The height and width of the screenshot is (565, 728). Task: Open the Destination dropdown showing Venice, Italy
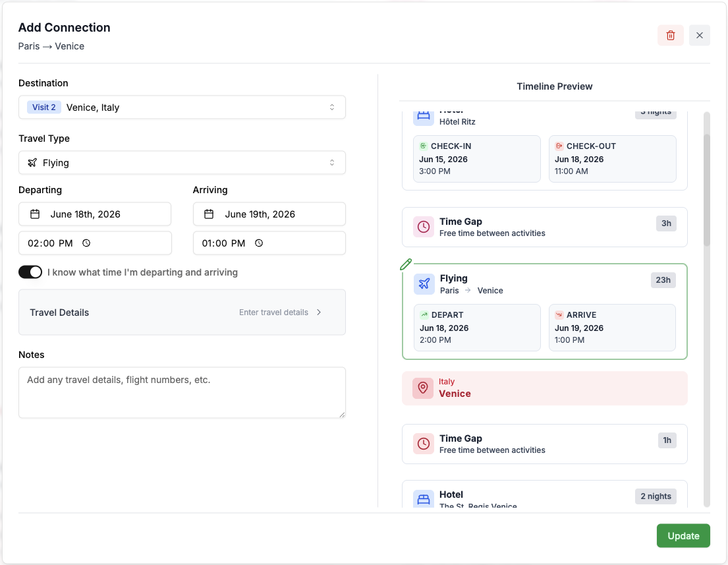point(182,107)
